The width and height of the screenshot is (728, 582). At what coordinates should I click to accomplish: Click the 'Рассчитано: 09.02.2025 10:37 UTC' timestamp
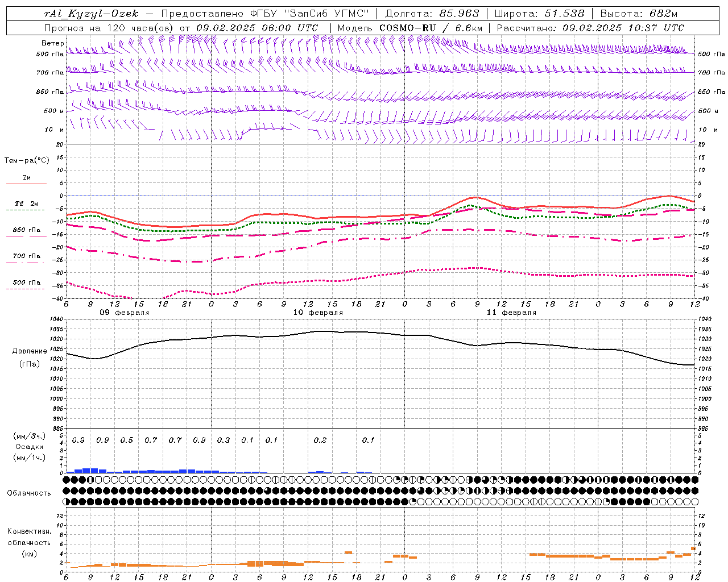(x=590, y=28)
